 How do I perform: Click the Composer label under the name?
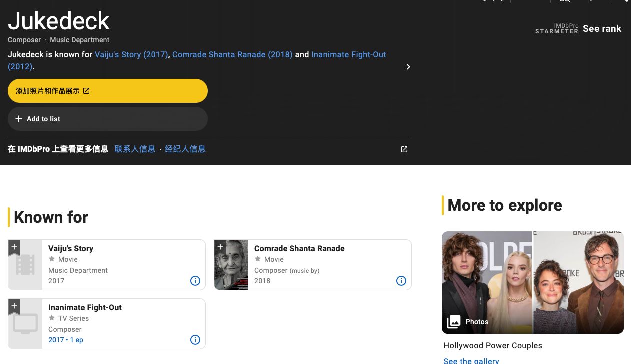[x=24, y=40]
